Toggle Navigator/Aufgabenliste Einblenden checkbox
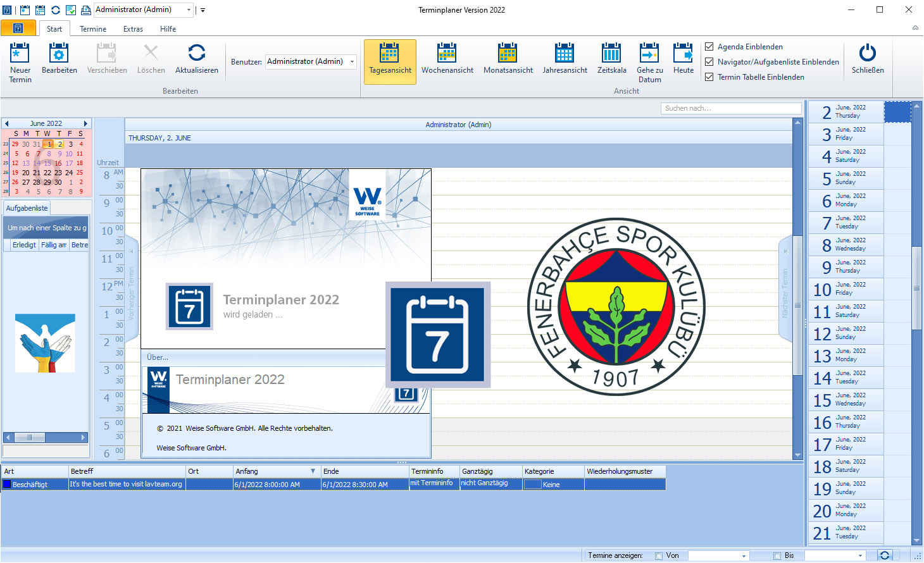Screen dimensions: 924x563 (x=709, y=62)
